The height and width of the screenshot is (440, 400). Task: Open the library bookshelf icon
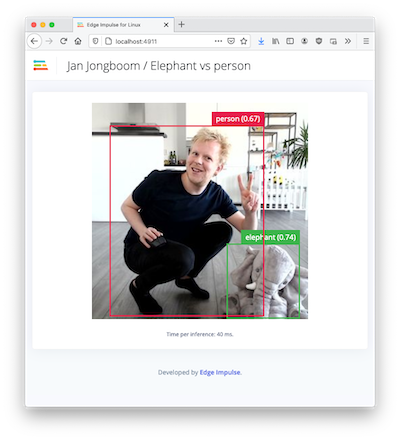point(276,41)
